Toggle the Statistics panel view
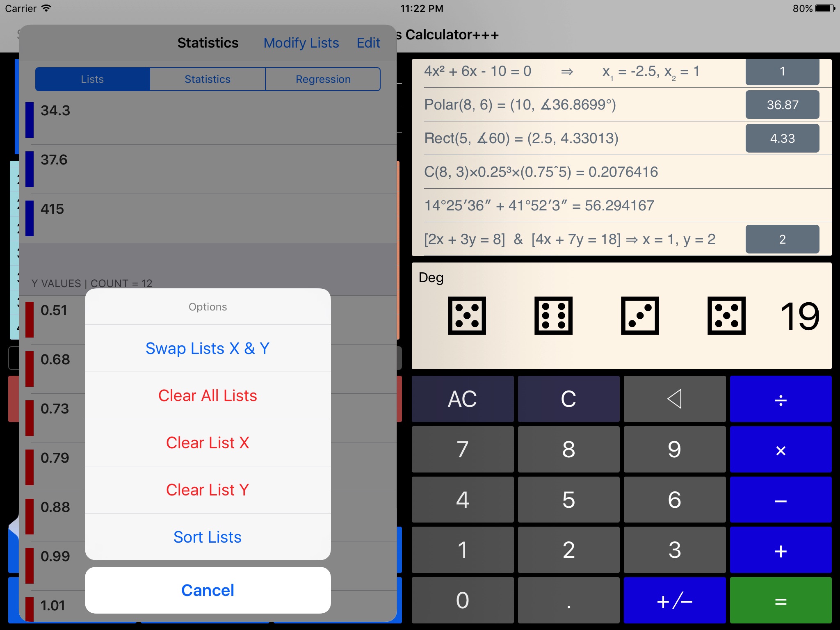Image resolution: width=840 pixels, height=630 pixels. pyautogui.click(x=208, y=79)
